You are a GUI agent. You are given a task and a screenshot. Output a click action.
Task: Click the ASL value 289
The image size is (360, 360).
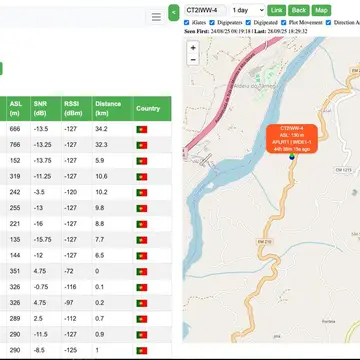pos(15,319)
